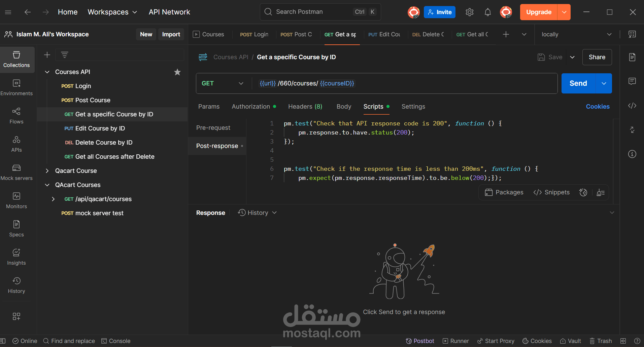Click the request URL field
The image size is (644, 347).
(x=404, y=83)
